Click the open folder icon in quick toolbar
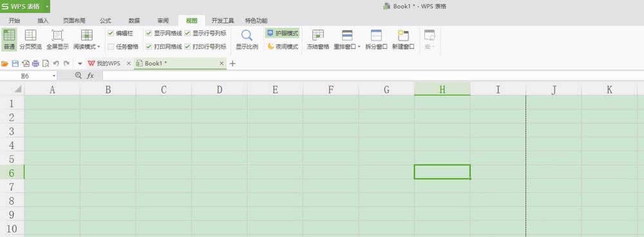Viewport: 644px width, 237px height. [x=5, y=64]
